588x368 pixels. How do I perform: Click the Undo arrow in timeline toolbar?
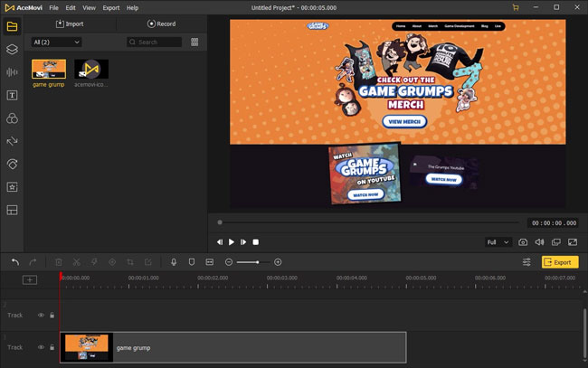[x=15, y=262]
